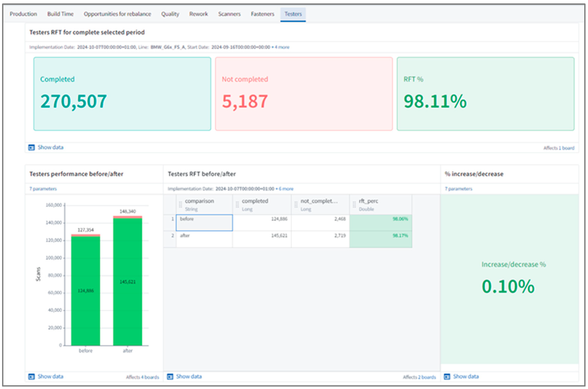Screen dimensions: 588x389
Task: Click the Completed 270,507 card
Action: click(122, 94)
